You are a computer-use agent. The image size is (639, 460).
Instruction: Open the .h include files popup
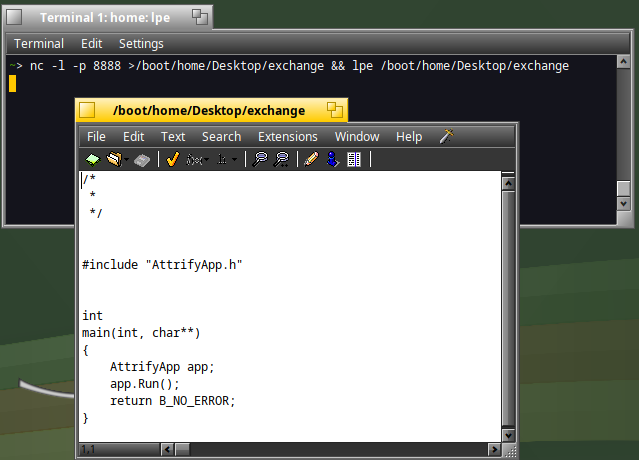click(227, 159)
